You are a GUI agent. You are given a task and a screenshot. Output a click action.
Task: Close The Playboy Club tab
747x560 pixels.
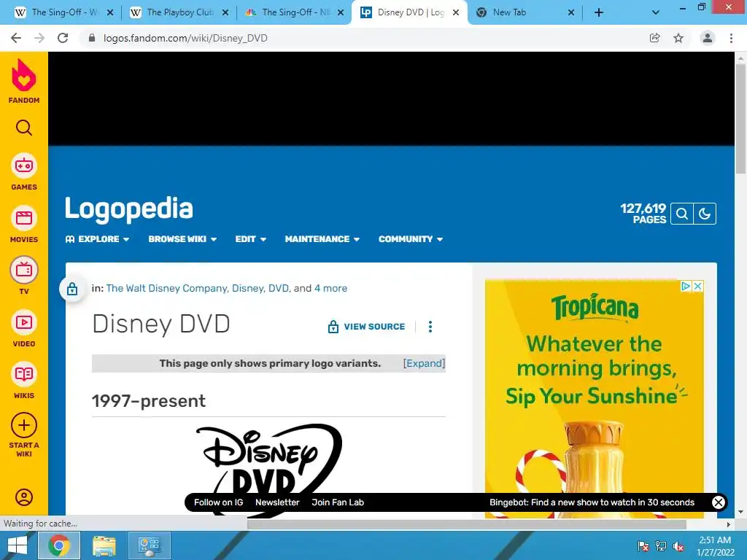[x=225, y=13]
